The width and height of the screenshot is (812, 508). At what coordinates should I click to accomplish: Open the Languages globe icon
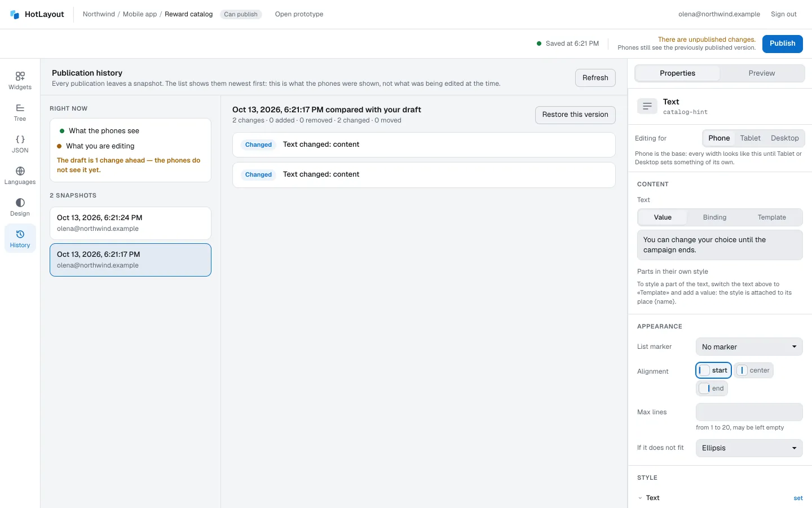(x=20, y=171)
